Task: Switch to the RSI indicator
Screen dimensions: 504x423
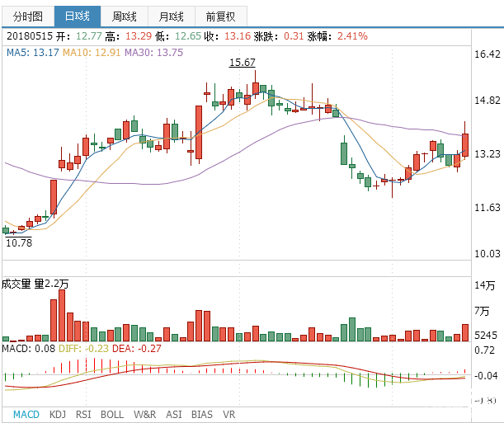Action: (83, 414)
